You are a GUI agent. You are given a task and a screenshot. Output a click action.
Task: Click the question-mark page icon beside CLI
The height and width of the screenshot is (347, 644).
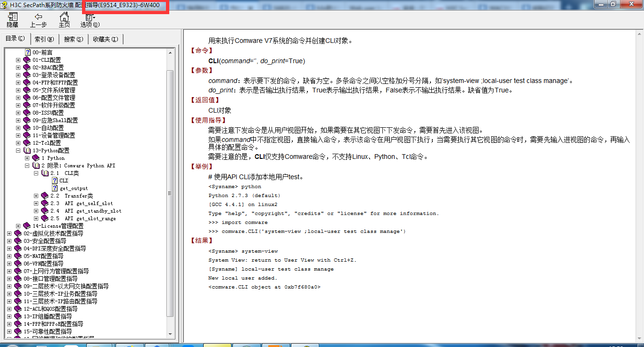(55, 181)
